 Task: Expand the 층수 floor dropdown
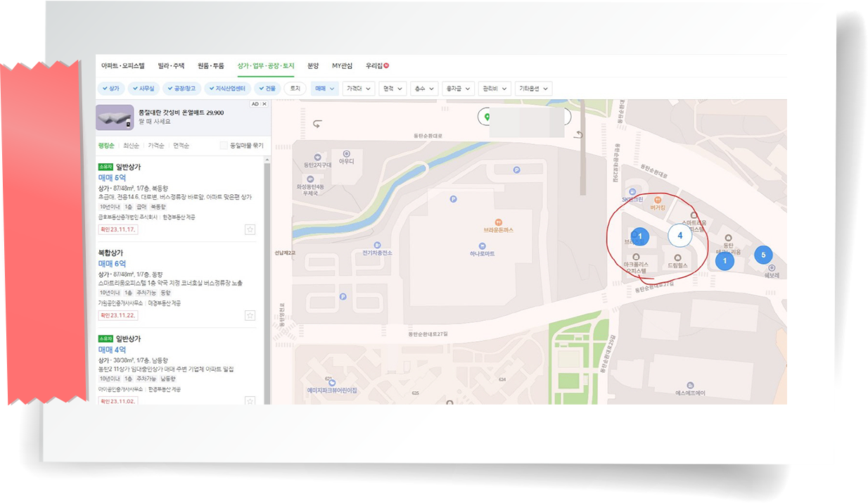[424, 89]
